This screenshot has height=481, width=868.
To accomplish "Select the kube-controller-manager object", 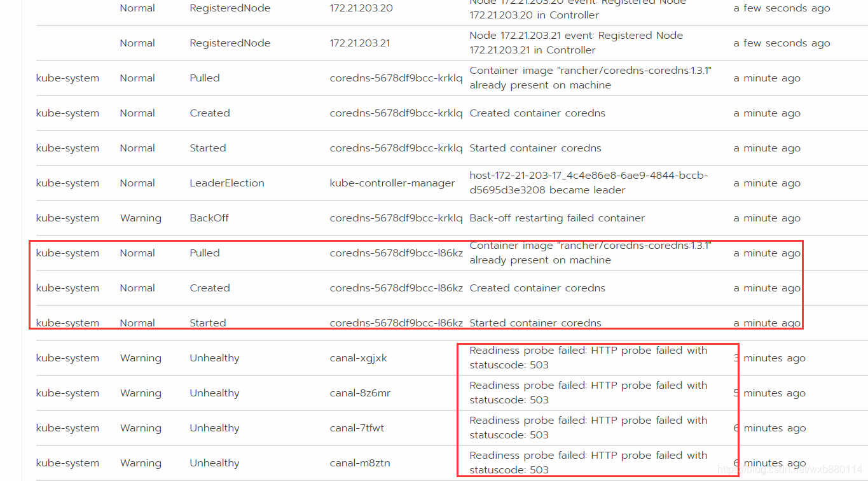I will pyautogui.click(x=392, y=183).
